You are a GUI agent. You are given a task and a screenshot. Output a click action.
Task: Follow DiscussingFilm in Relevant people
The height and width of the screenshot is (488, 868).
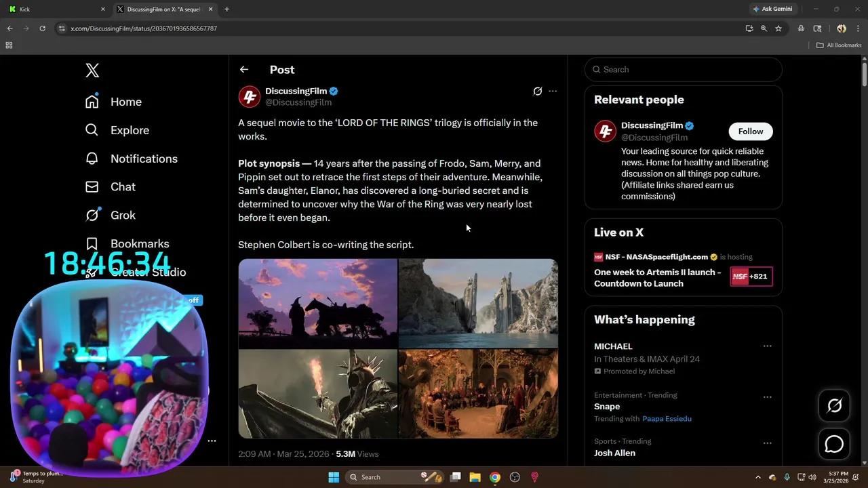(x=751, y=131)
